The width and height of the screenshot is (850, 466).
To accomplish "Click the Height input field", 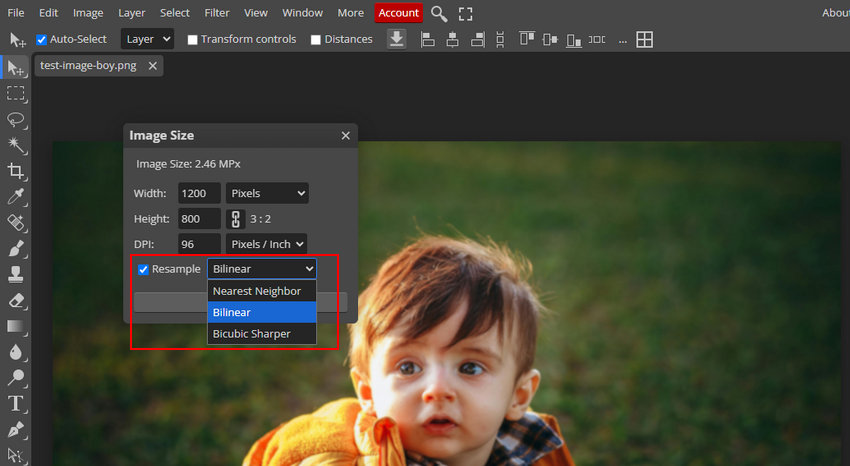I will click(x=199, y=219).
